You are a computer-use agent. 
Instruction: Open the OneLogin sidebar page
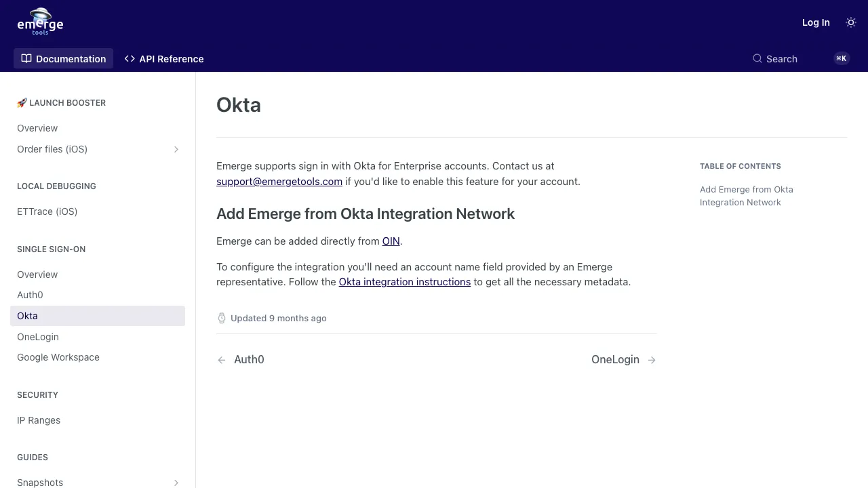(x=38, y=337)
